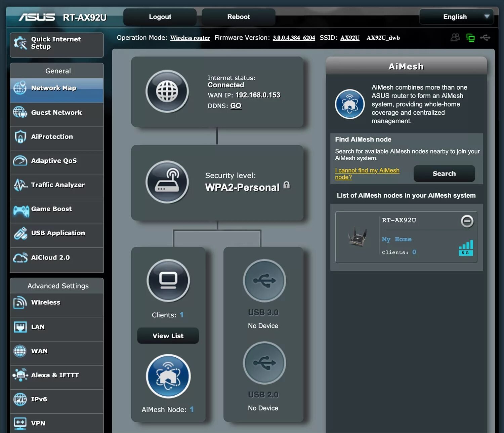The image size is (504, 433).
Task: Open AiCloud 2.0 settings
Action: [x=57, y=260]
